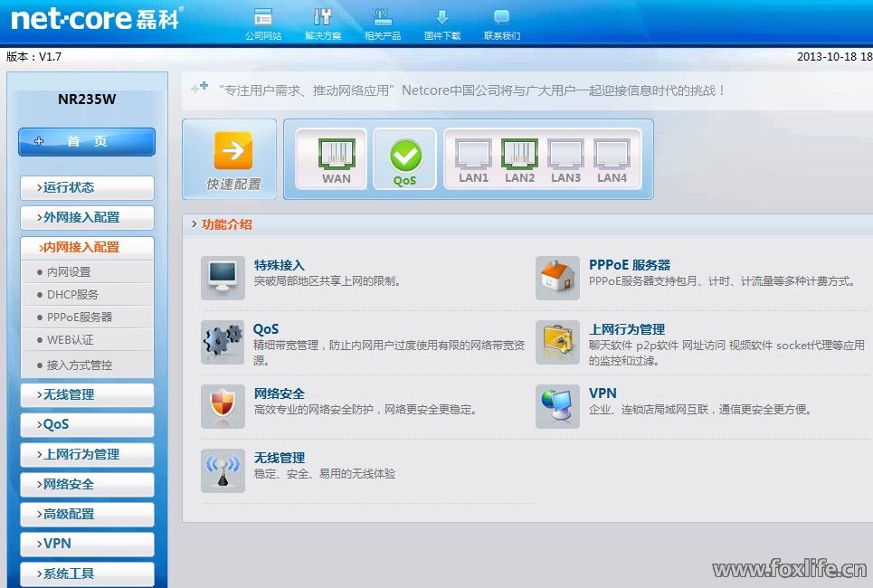Open the PPPoE 服务器 house icon

(557, 278)
